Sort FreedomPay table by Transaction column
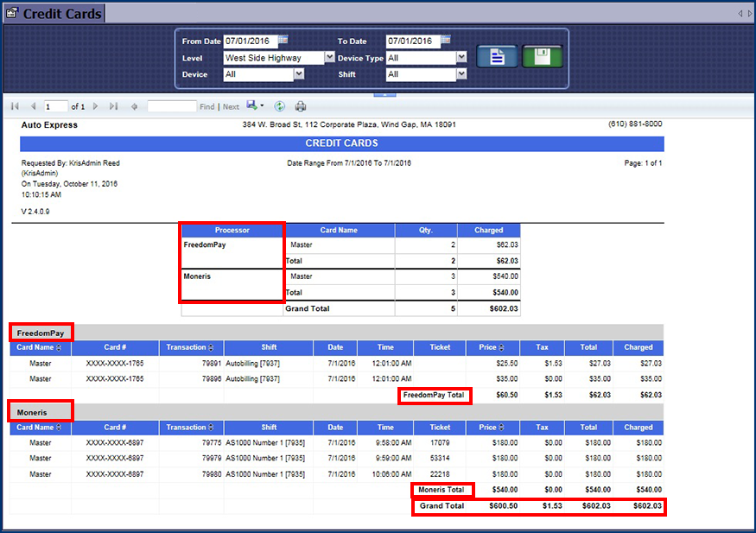Screen dimensions: 756x533 point(211,347)
